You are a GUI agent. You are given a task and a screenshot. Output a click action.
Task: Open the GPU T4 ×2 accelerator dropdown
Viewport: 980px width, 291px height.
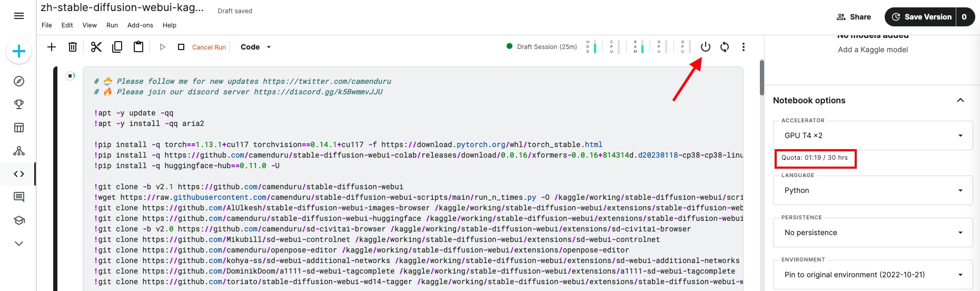(x=873, y=135)
